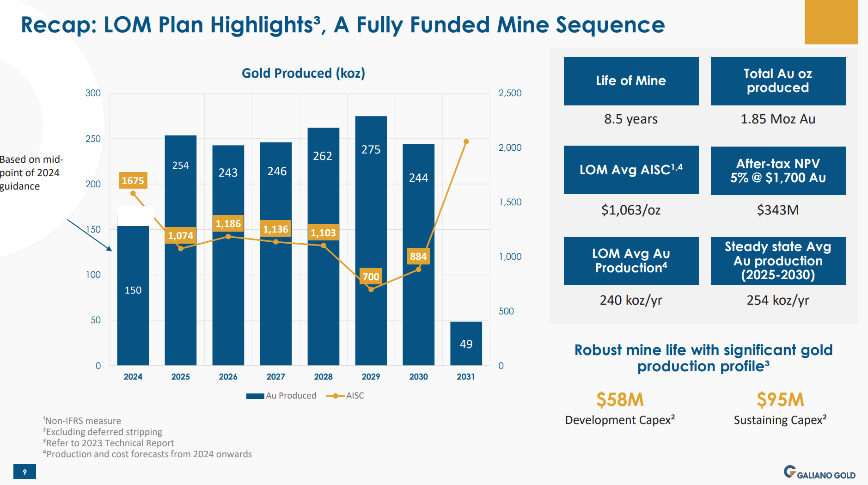Click the $95M Sustaining Capex figure
The image size is (868, 485).
pyautogui.click(x=780, y=398)
